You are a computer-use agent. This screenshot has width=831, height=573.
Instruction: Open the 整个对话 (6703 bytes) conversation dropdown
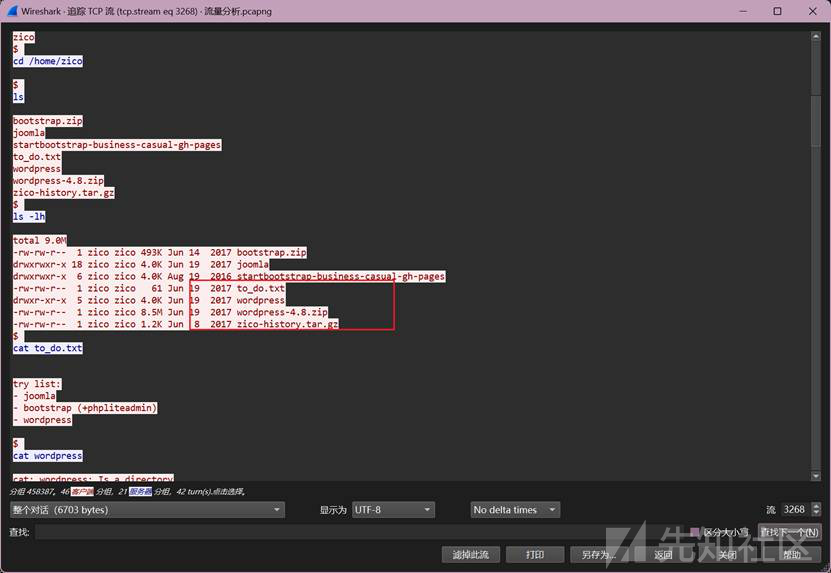point(147,510)
